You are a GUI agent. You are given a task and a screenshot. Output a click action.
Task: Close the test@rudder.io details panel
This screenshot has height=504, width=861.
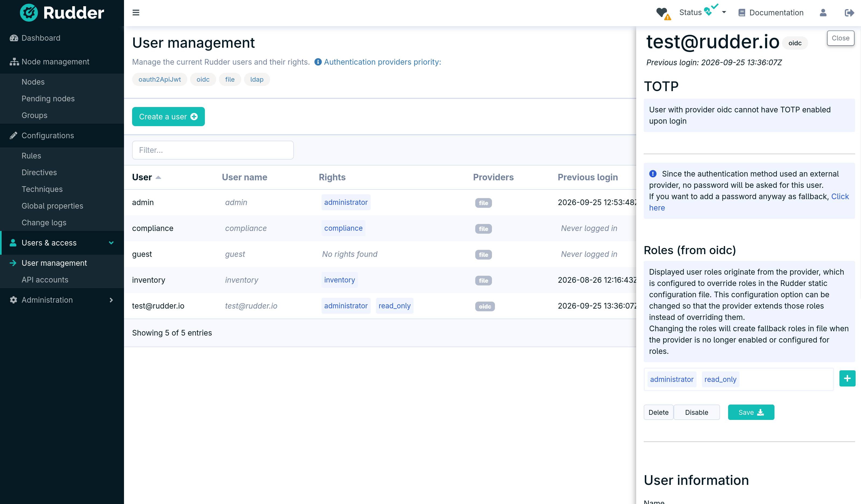840,38
